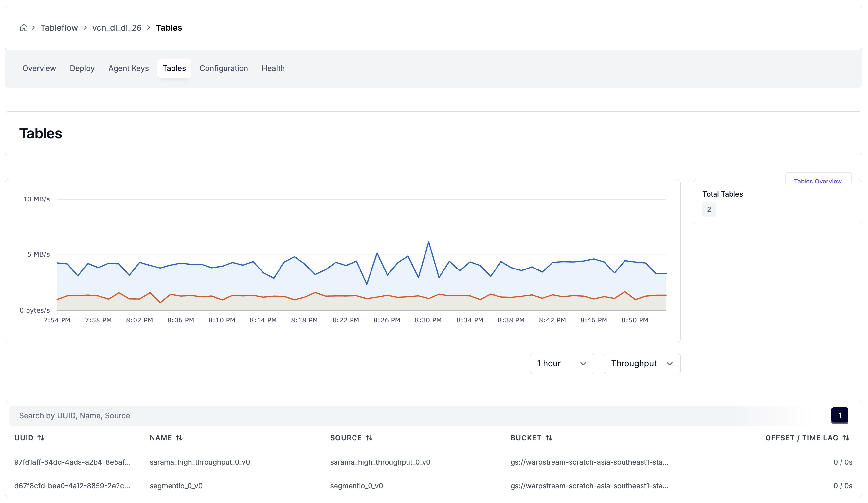Image resolution: width=868 pixels, height=503 pixels.
Task: Select the Tables Overview panel tab
Action: coord(817,182)
